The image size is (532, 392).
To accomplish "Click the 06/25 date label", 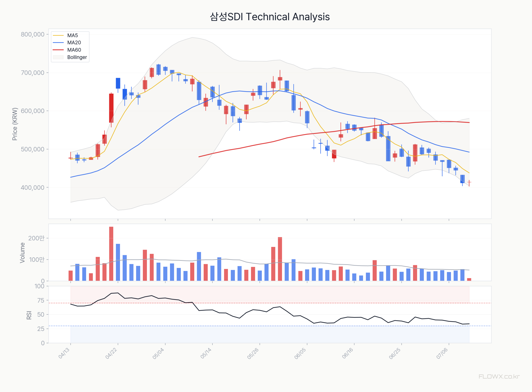I will (395, 353).
